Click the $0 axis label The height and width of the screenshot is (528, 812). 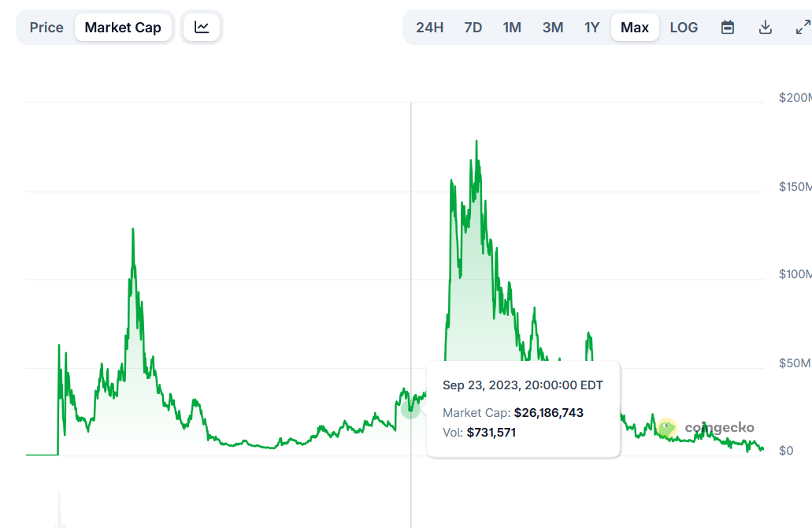[786, 451]
